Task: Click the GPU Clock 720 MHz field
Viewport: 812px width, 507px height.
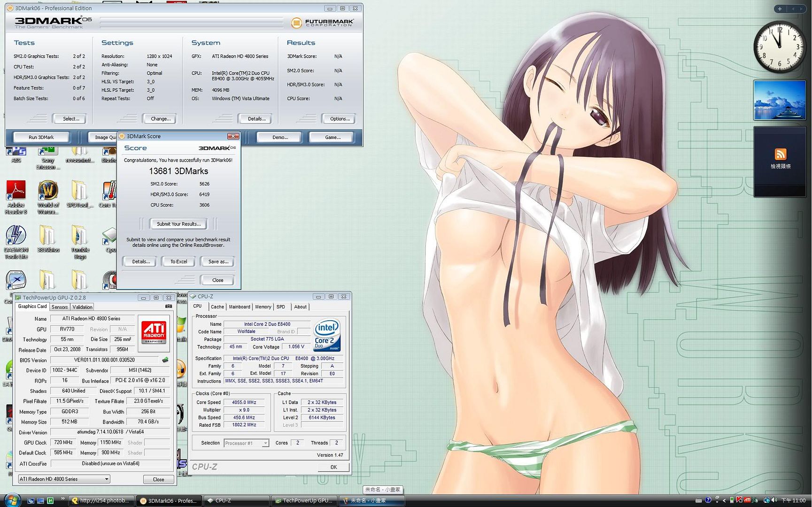Action: point(63,442)
